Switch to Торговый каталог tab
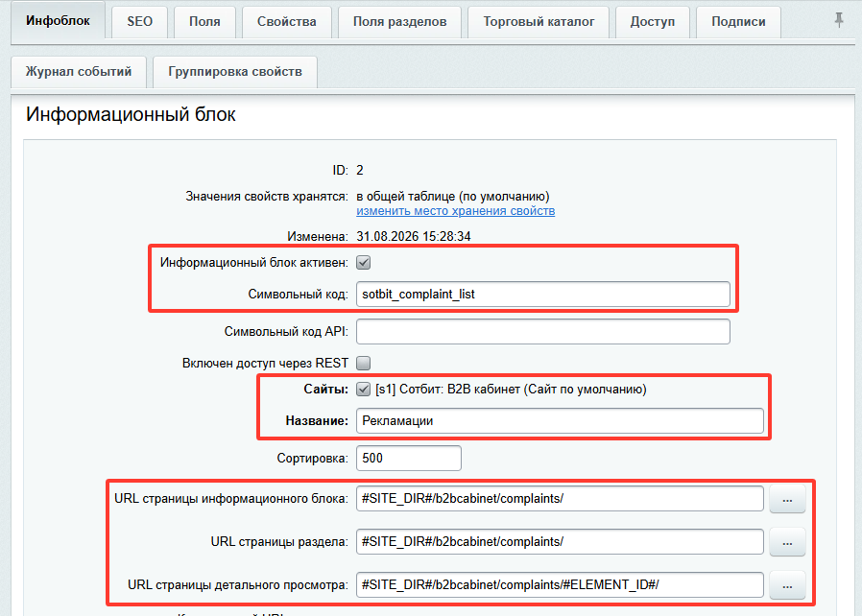Screen dimensions: 862x616 (x=539, y=22)
